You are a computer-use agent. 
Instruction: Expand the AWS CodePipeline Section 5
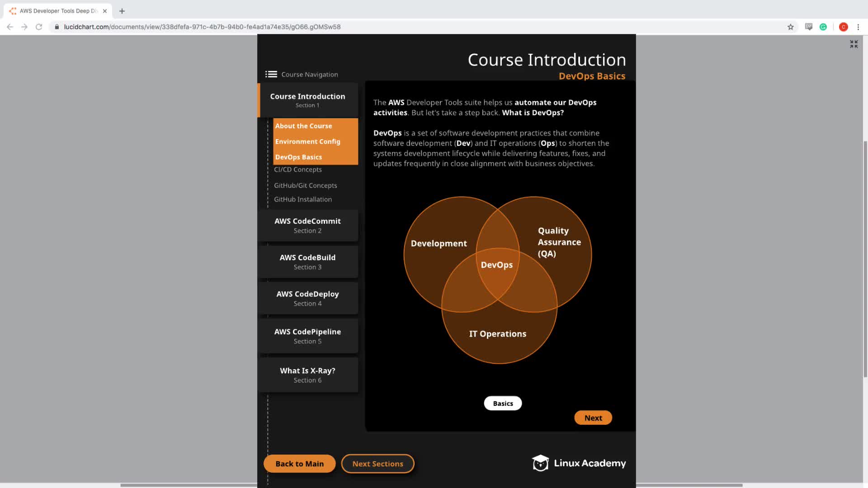point(307,336)
